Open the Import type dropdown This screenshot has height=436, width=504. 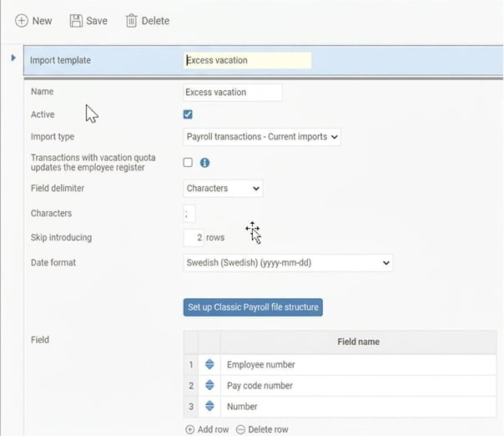pos(262,137)
